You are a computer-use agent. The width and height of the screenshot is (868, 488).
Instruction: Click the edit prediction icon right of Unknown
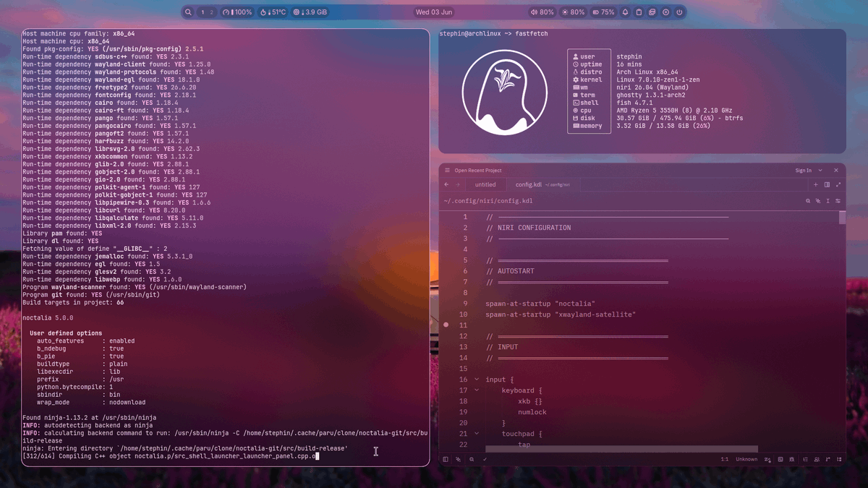tap(767, 459)
